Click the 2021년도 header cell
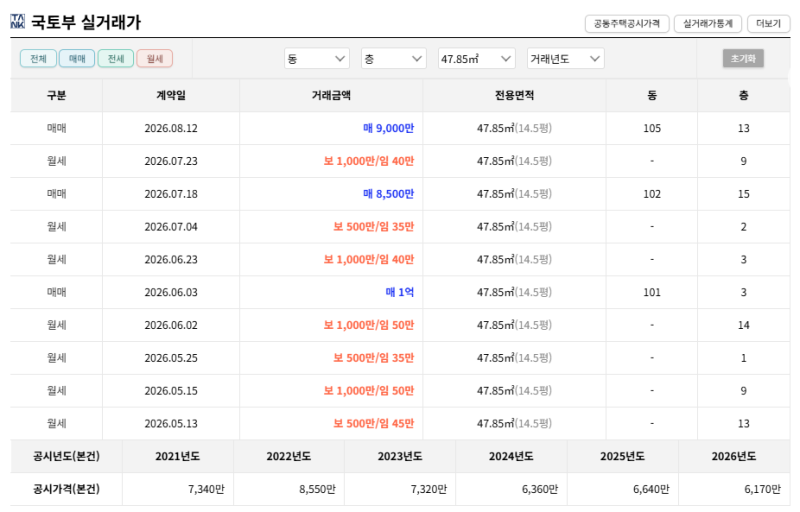This screenshot has height=512, width=800. tap(178, 456)
